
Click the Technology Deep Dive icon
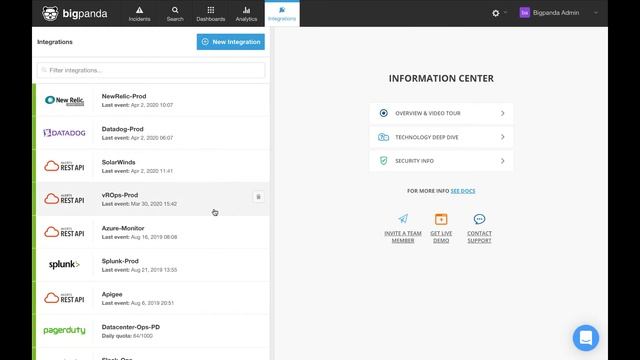click(384, 137)
